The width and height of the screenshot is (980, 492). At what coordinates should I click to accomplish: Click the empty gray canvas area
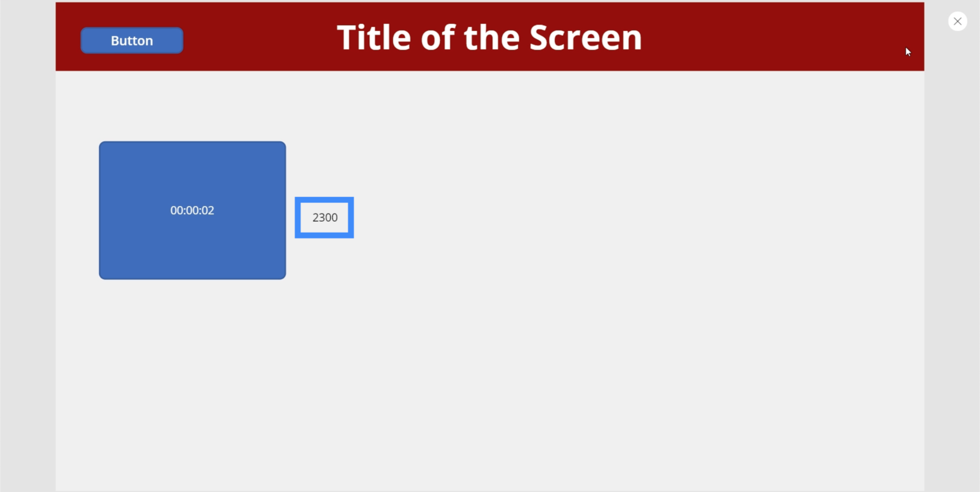click(x=583, y=321)
